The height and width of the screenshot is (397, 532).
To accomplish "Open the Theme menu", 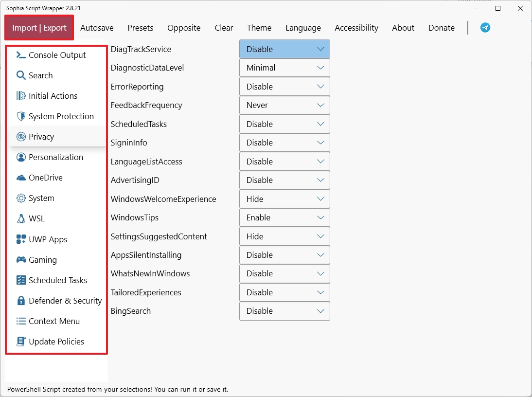I will coord(259,28).
